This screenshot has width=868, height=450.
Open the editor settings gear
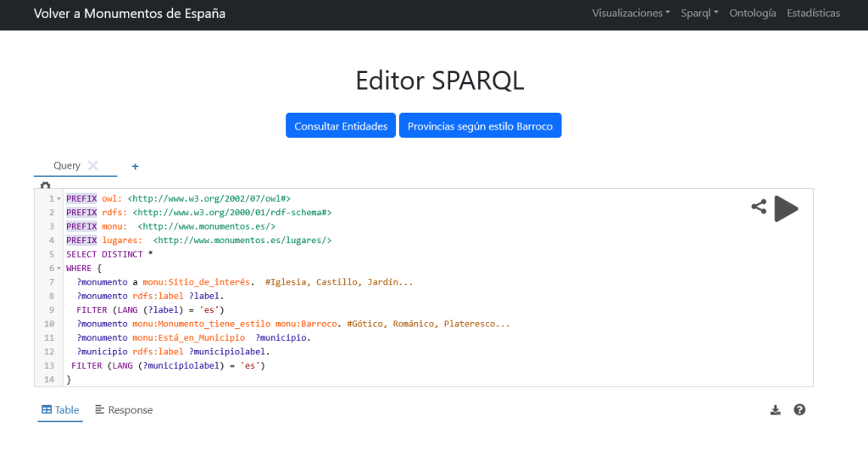[x=45, y=185]
